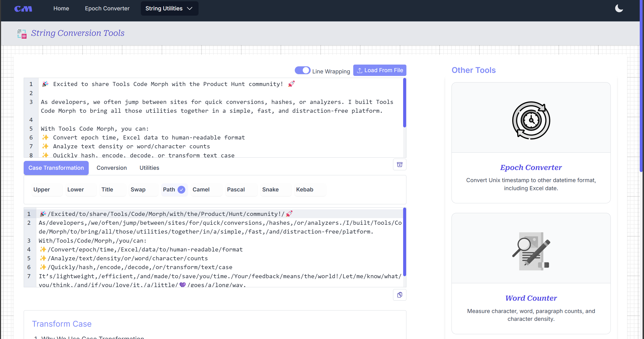Open the Epoch Converter clock illustration
644x339 pixels.
[x=531, y=120]
